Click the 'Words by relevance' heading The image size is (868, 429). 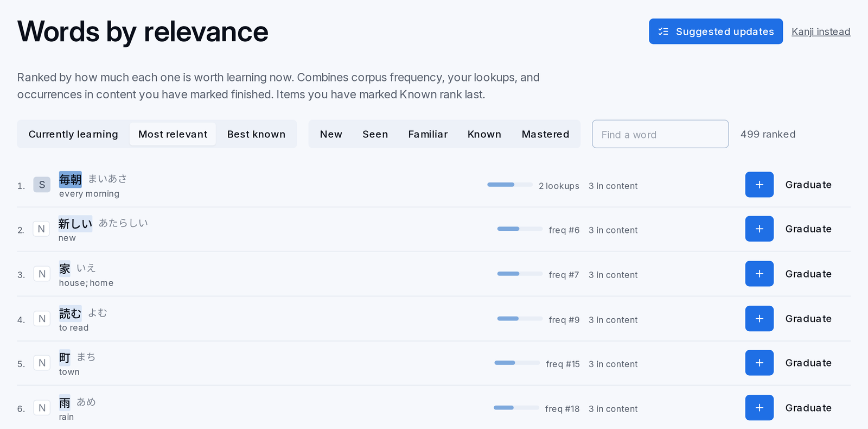143,31
